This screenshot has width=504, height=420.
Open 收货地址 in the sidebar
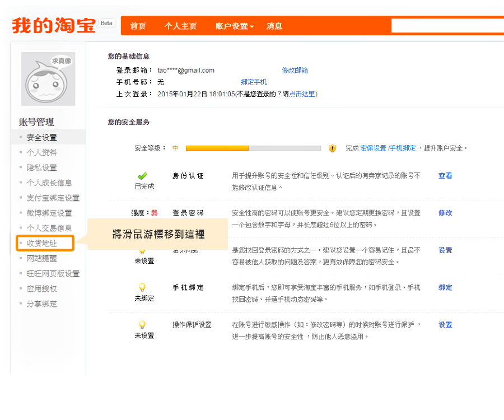click(42, 243)
